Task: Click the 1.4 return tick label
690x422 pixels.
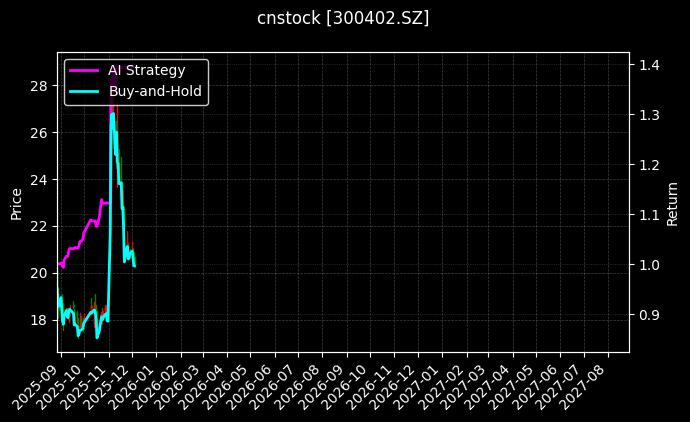Action: (x=649, y=65)
